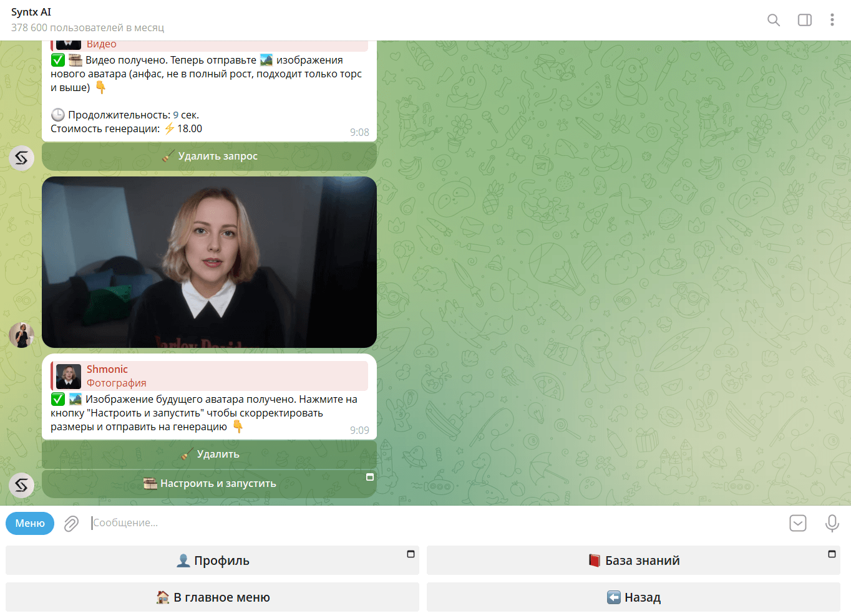Open search in the chat header

774,20
